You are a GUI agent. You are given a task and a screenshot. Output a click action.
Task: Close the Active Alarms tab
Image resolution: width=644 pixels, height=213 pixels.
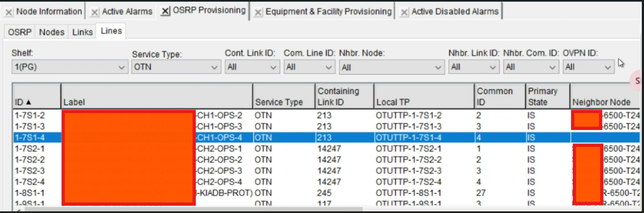95,12
